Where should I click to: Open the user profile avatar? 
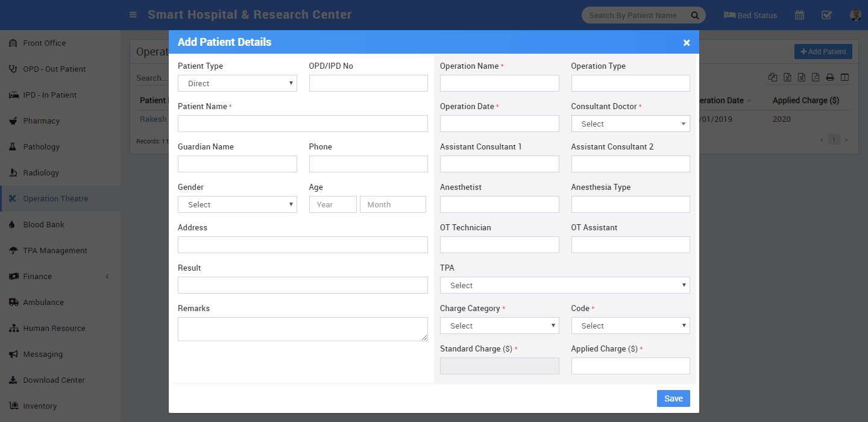pyautogui.click(x=855, y=15)
